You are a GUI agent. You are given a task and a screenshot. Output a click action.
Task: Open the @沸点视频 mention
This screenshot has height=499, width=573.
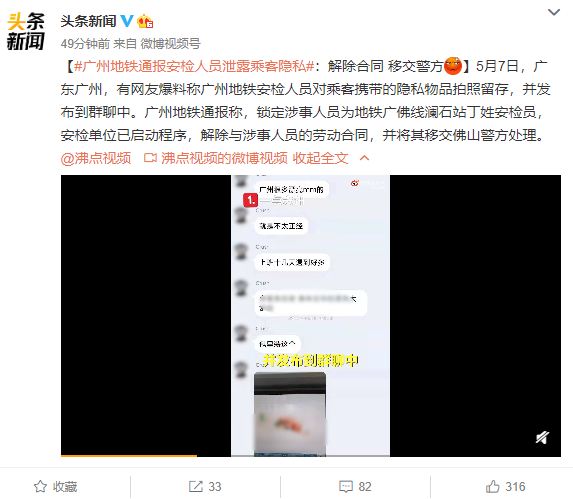click(96, 158)
